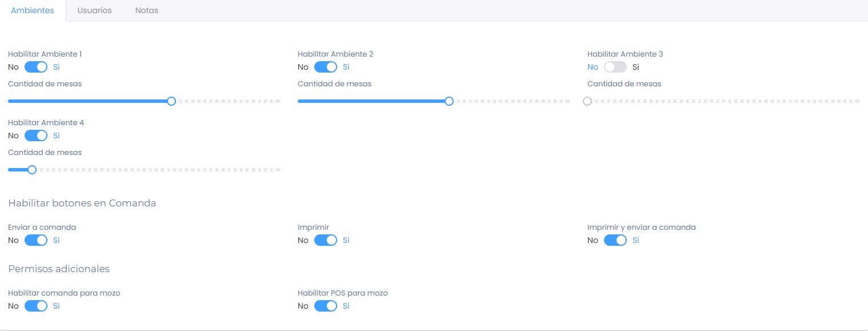Open the Notas tab
The width and height of the screenshot is (868, 331).
click(147, 10)
